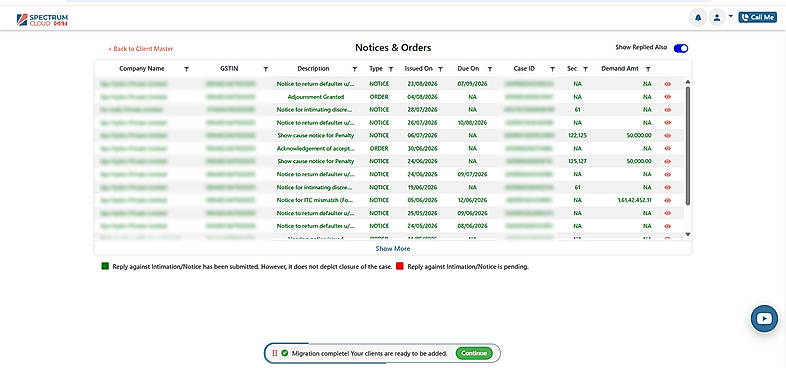Image resolution: width=786 pixels, height=368 pixels.
Task: Click Continue on migration banner
Action: click(x=474, y=353)
